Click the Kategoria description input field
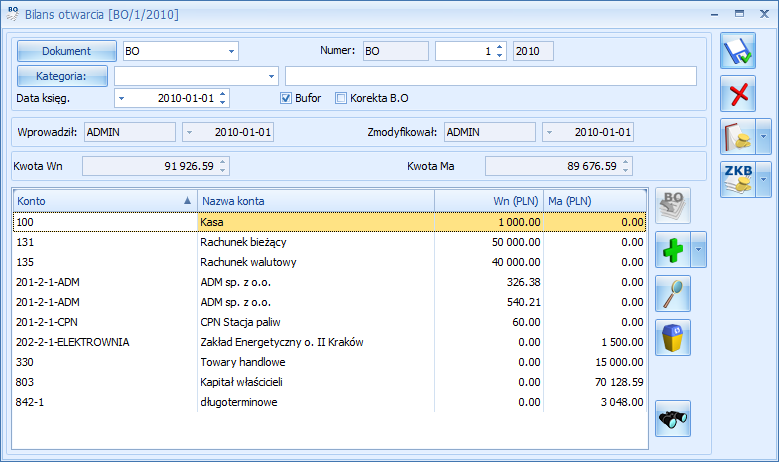Screen dimensions: 779x462 [491, 77]
